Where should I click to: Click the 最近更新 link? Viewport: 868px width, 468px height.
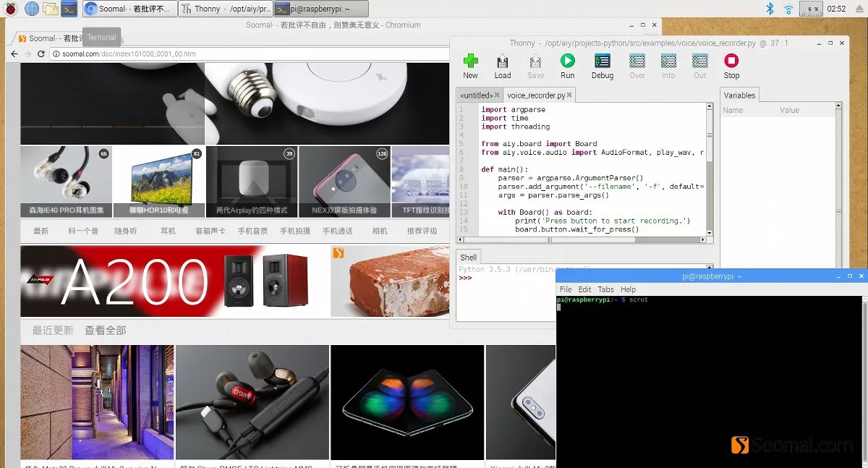53,330
